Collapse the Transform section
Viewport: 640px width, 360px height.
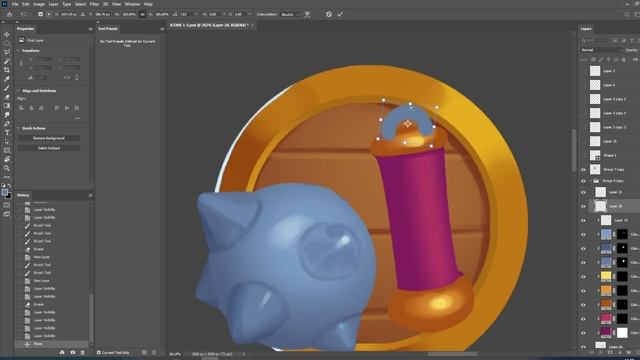pyautogui.click(x=18, y=51)
